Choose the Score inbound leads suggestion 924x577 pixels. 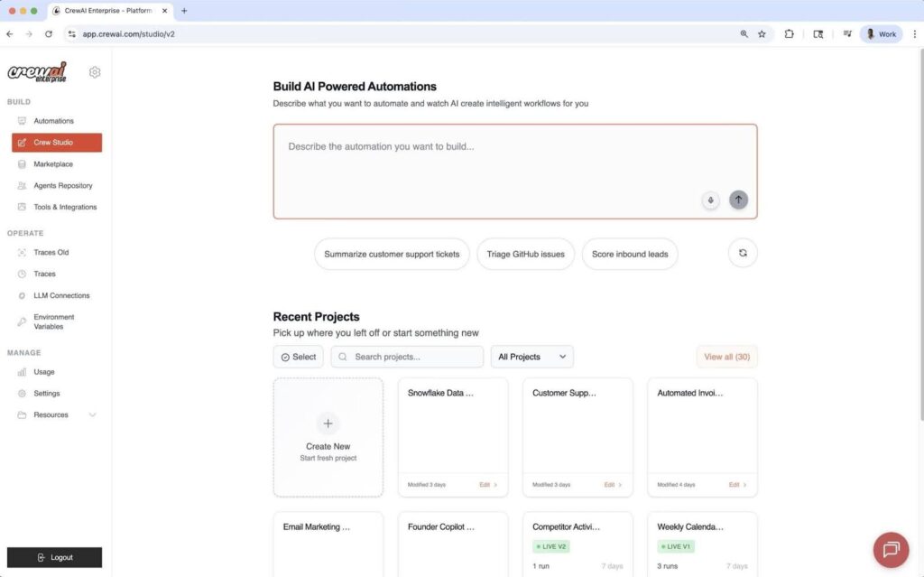click(x=630, y=255)
